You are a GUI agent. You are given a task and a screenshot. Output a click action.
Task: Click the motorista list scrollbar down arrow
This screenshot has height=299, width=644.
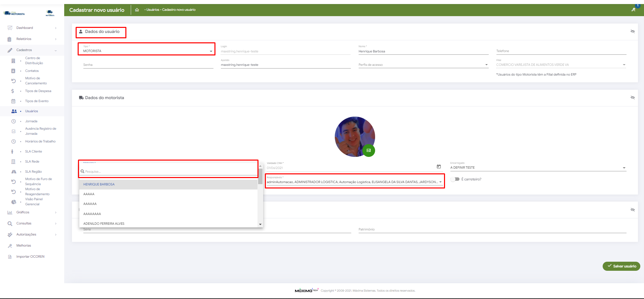click(x=260, y=224)
